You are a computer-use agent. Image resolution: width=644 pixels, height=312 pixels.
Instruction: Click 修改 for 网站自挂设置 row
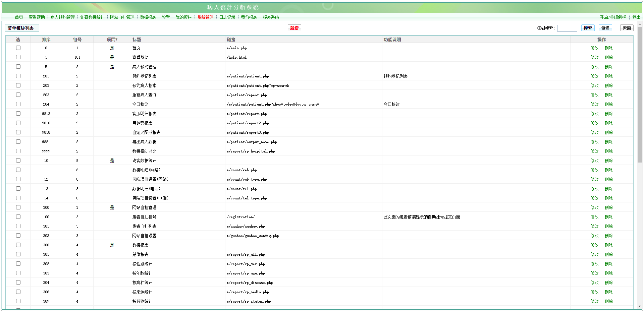594,236
